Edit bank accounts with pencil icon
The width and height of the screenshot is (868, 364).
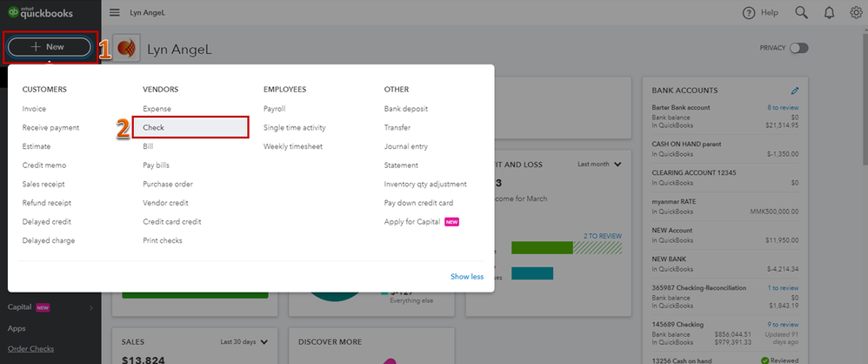pos(795,91)
